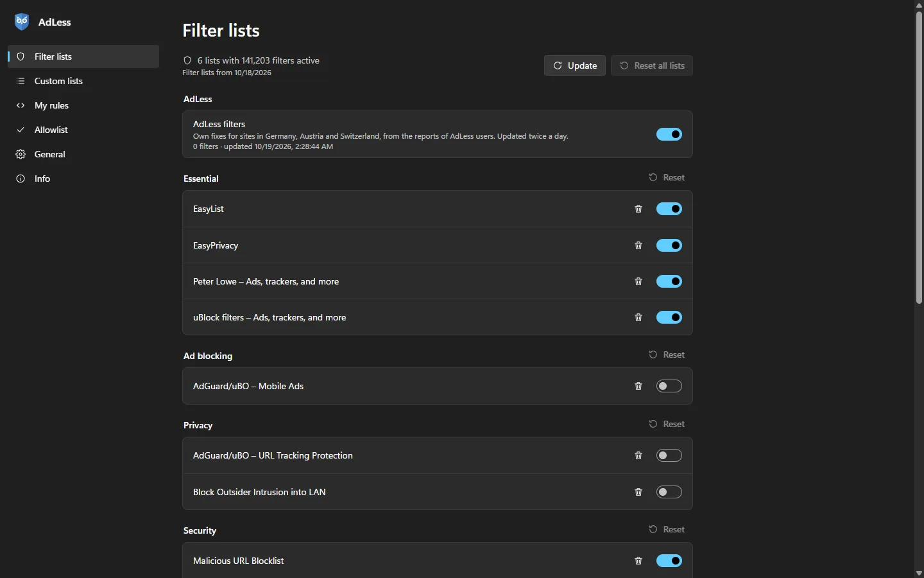Click Reset all lists button
This screenshot has height=578, width=924.
point(652,66)
